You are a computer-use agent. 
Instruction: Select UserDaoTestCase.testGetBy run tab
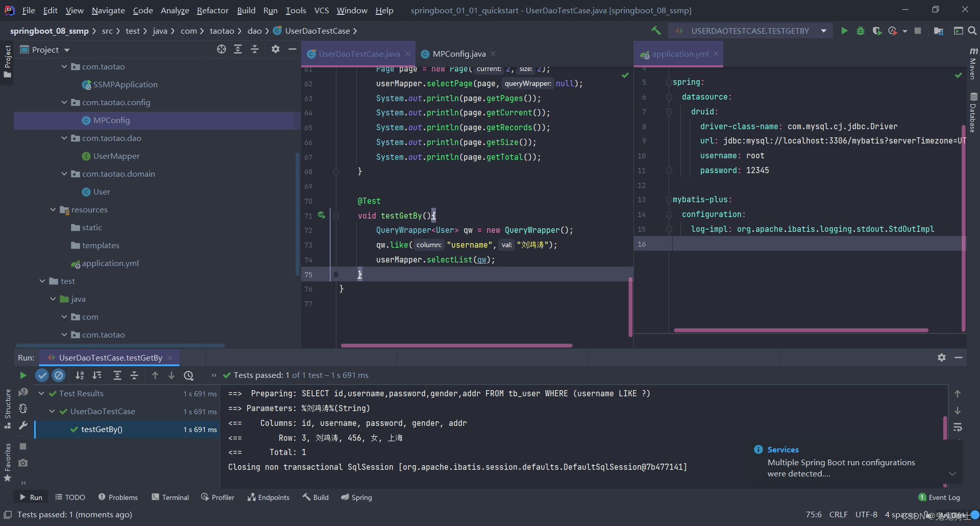click(110, 357)
